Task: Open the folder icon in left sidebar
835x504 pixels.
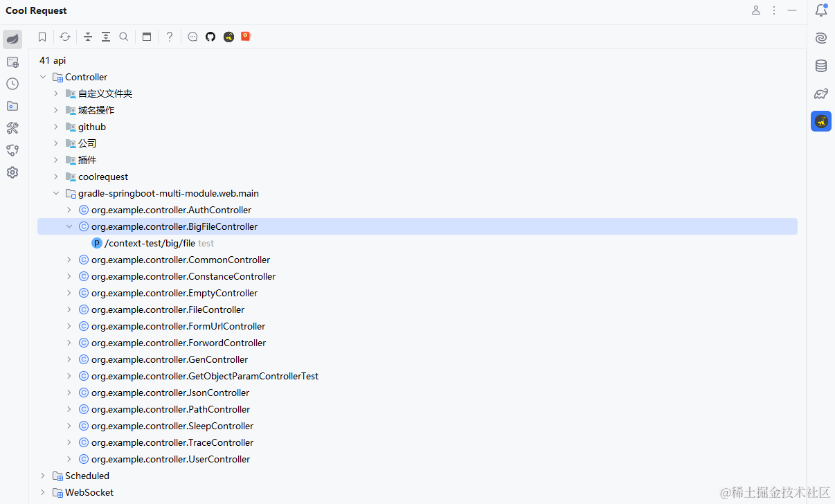Action: 12,106
